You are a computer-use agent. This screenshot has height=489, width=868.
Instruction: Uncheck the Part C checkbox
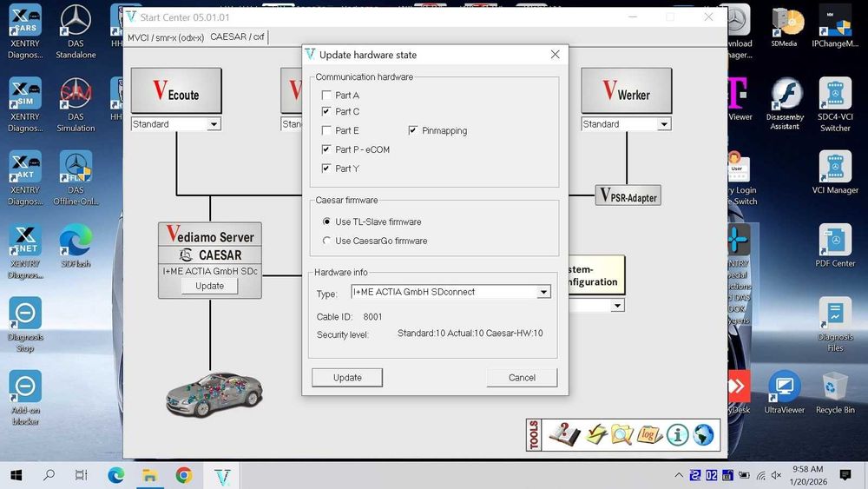326,111
